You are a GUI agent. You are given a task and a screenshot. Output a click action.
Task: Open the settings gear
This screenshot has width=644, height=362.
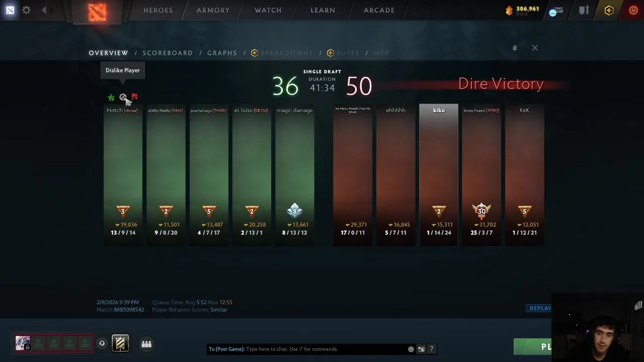(x=26, y=10)
